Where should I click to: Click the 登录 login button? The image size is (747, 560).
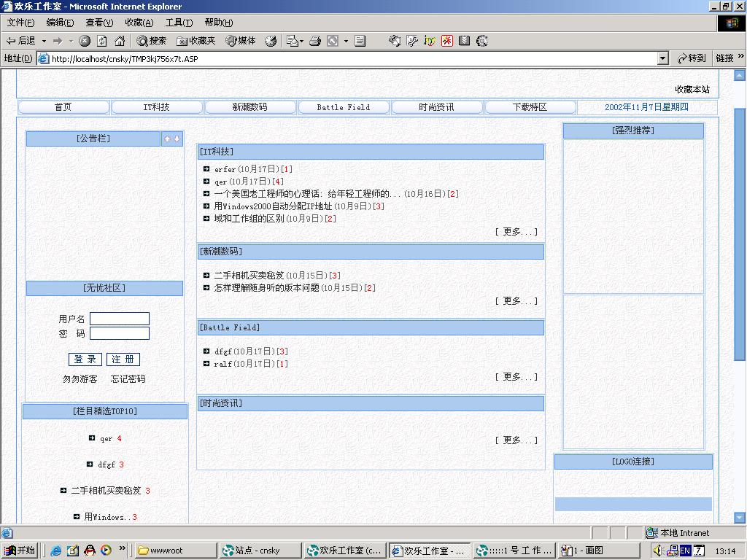85,359
